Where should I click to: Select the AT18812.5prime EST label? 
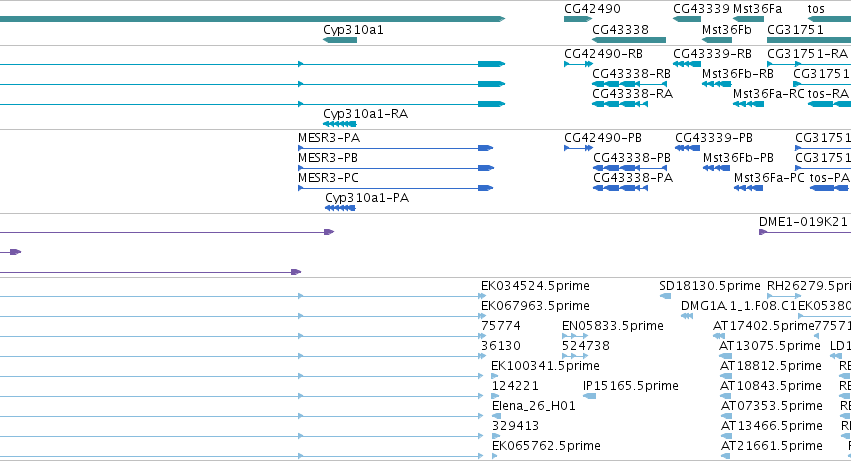click(x=771, y=367)
